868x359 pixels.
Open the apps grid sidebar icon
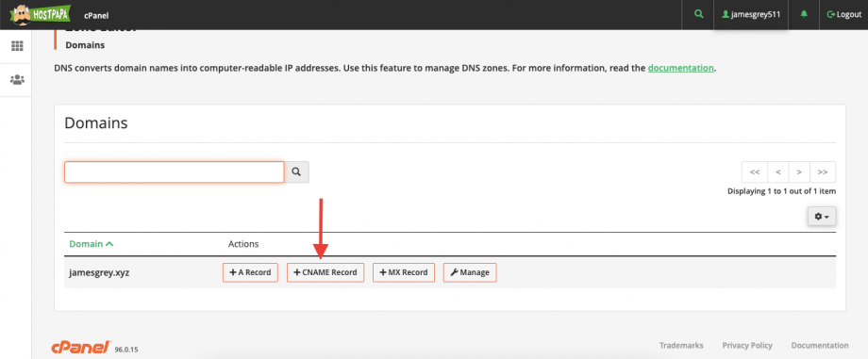[x=17, y=46]
